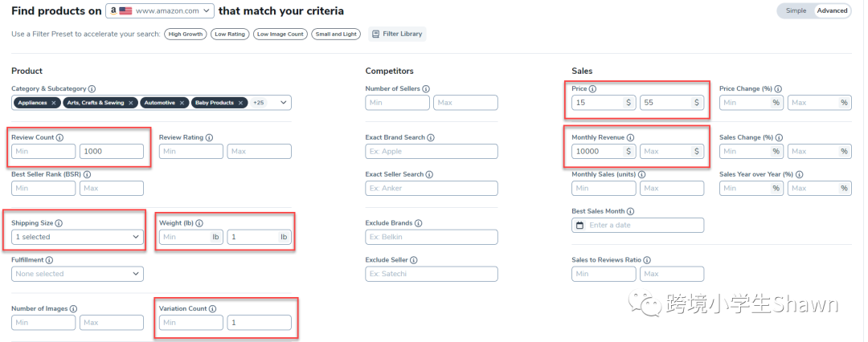Open the Fulfillment dropdown
The image size is (868, 342).
(x=78, y=274)
